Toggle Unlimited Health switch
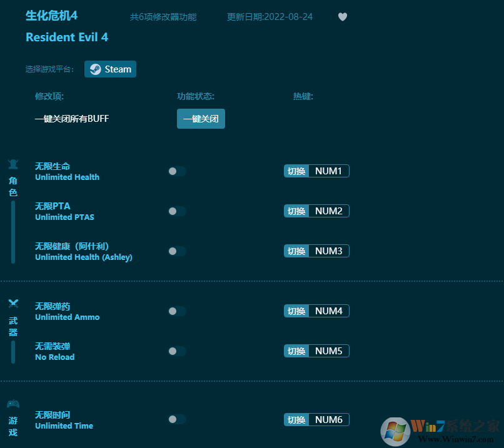 177,171
